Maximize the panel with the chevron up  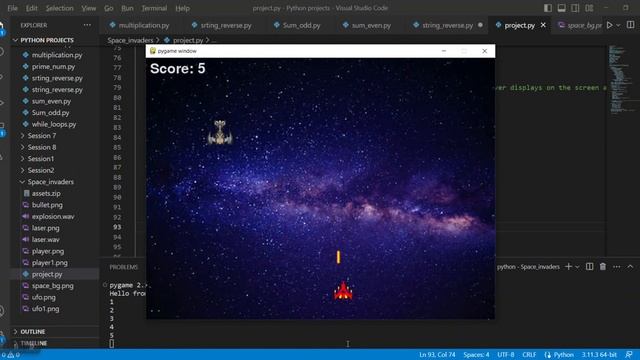630,267
